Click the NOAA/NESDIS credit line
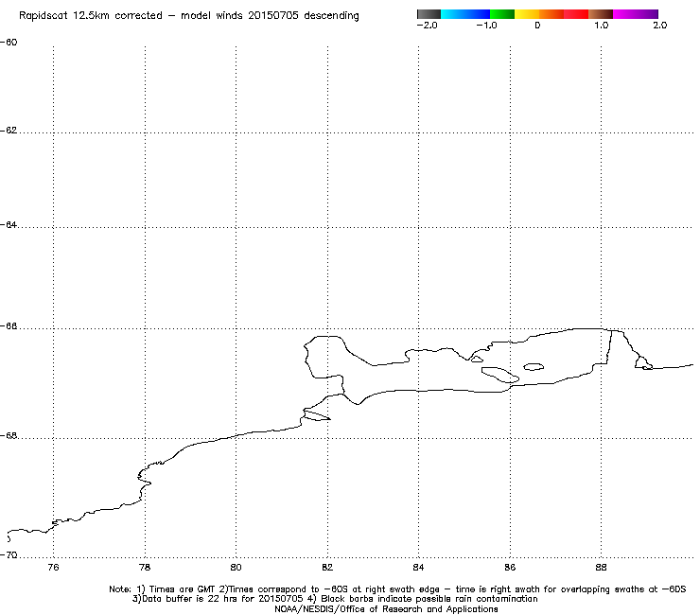This screenshot has height=615, width=700. (x=386, y=609)
